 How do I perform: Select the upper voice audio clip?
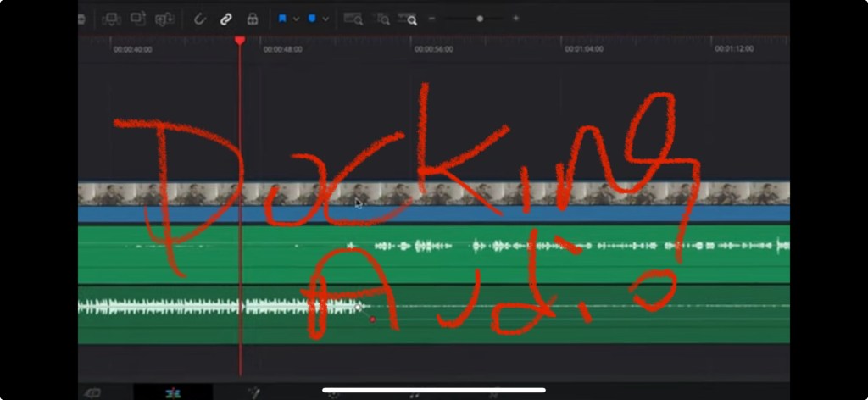click(433, 253)
